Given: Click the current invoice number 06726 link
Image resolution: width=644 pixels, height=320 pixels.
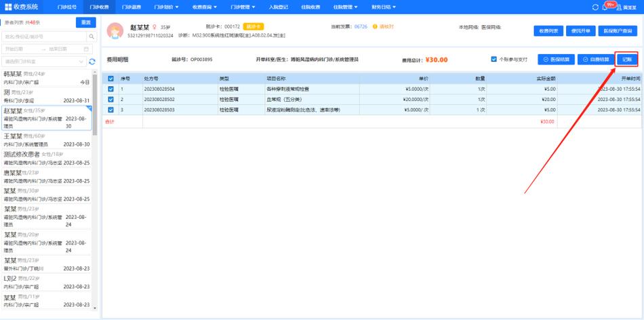Looking at the screenshot, I should [361, 26].
